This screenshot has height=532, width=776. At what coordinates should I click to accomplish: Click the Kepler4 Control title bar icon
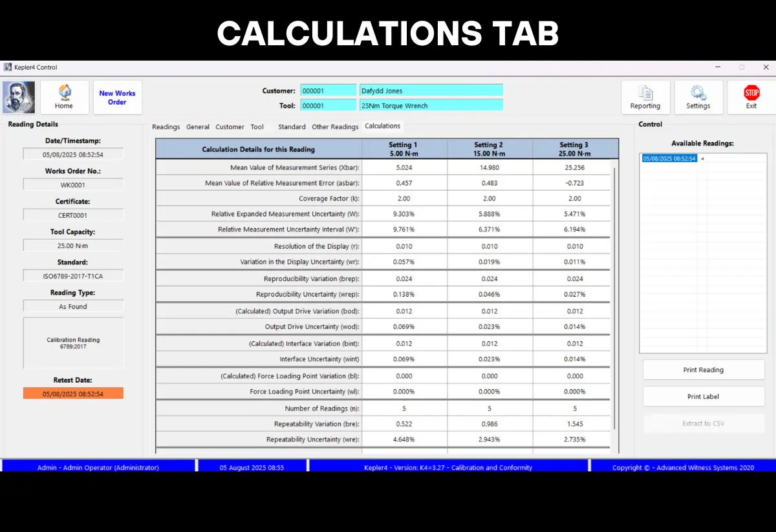8,67
